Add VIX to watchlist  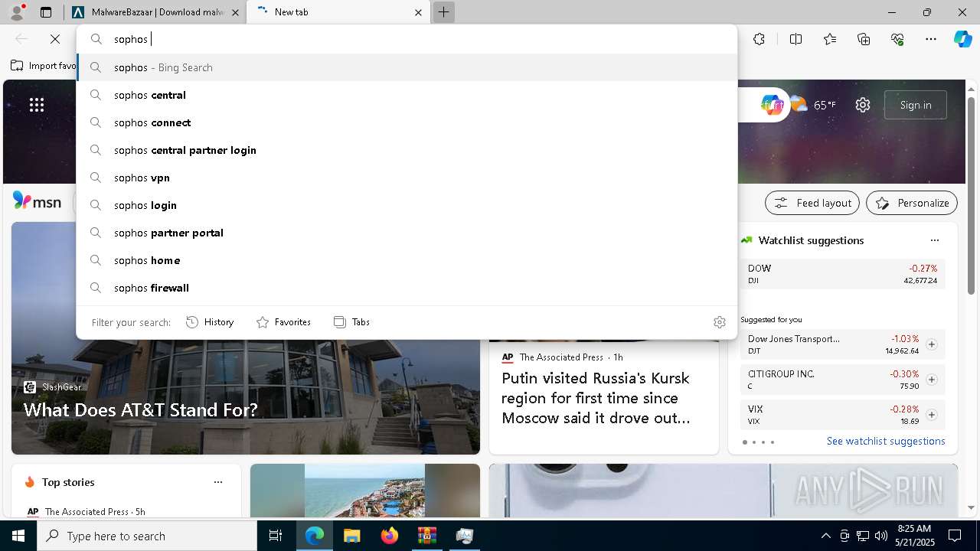(931, 415)
